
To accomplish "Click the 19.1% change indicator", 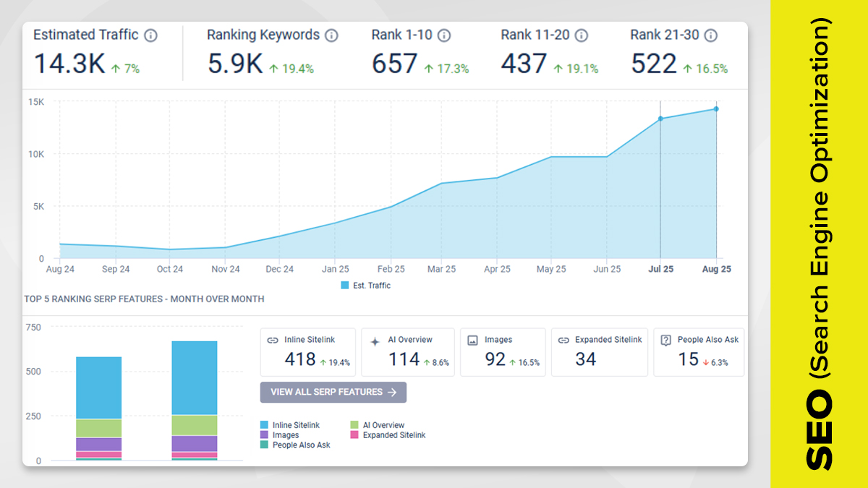I will coord(576,69).
